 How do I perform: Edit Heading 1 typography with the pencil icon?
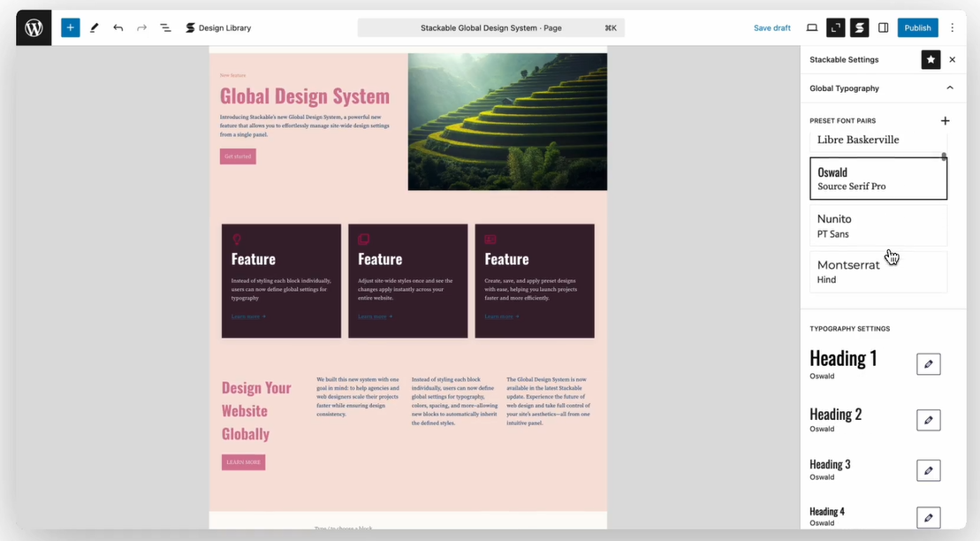pos(928,363)
